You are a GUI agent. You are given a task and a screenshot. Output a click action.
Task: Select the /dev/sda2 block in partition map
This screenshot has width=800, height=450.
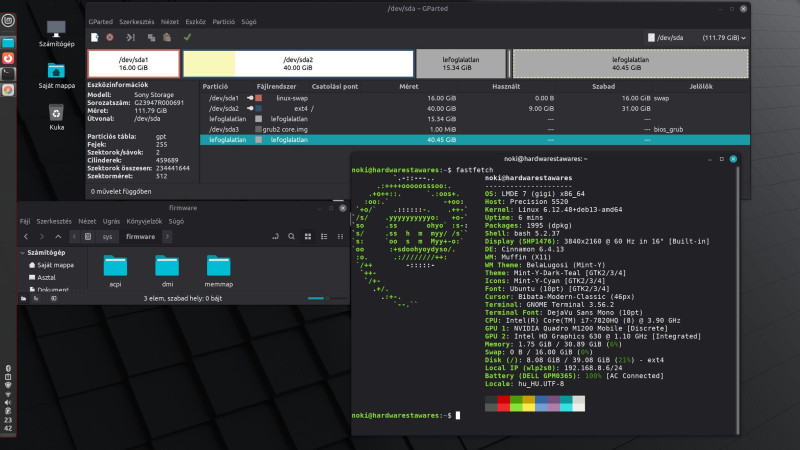click(x=299, y=63)
